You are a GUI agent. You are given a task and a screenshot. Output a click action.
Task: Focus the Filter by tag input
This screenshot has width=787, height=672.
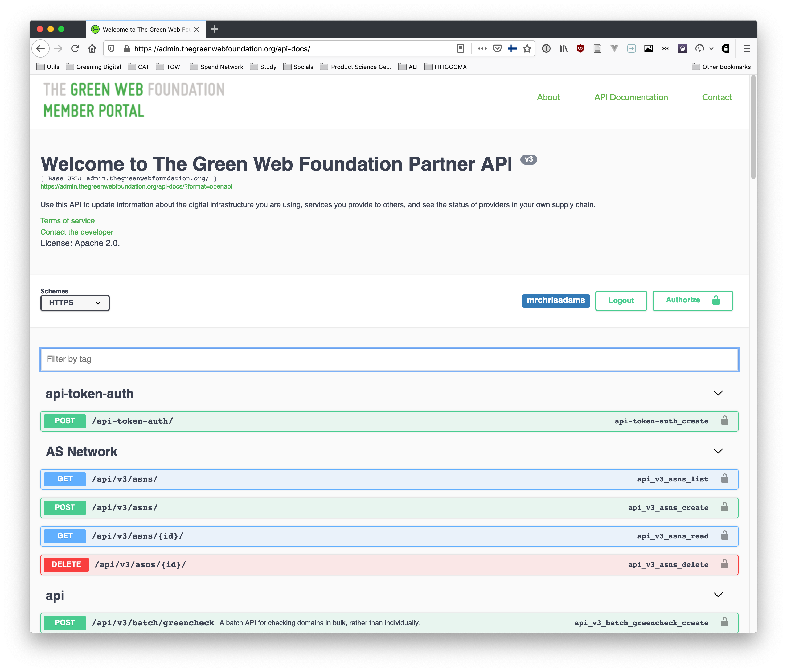(x=389, y=359)
